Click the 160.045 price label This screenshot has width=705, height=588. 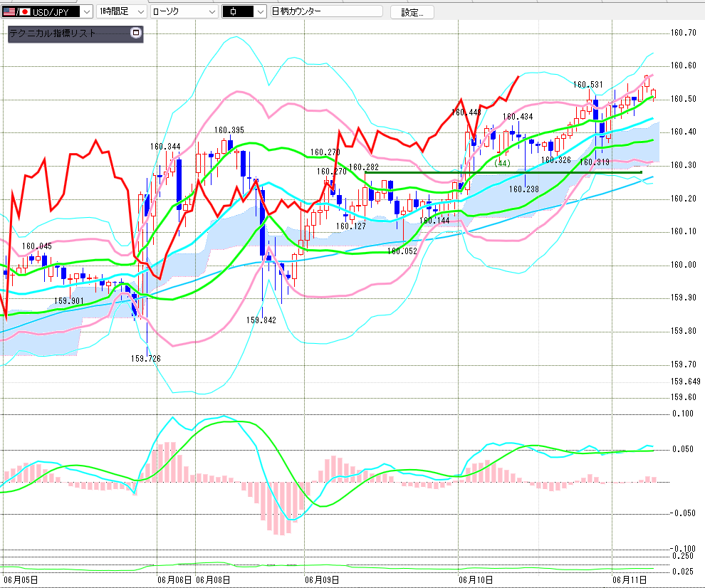(37, 246)
